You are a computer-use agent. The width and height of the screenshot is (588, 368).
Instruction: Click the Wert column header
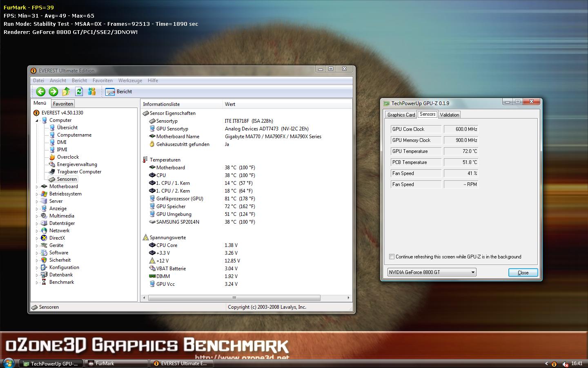(x=287, y=104)
